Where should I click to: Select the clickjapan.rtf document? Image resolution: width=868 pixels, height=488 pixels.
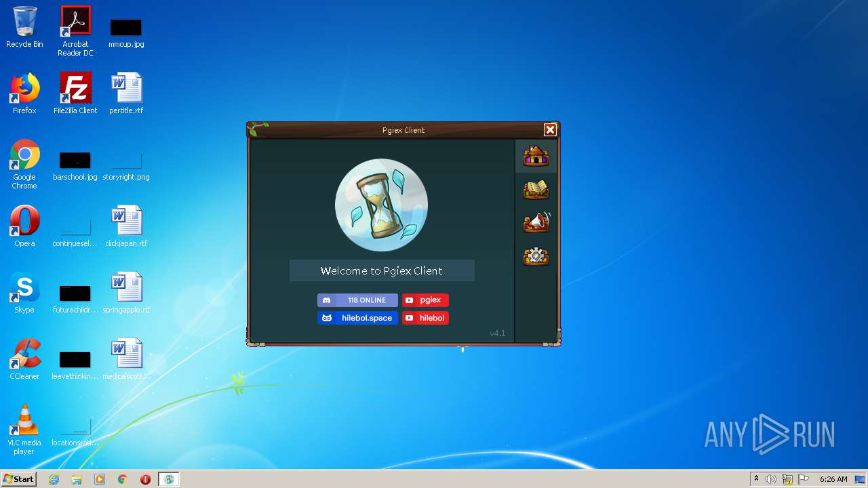(x=126, y=226)
